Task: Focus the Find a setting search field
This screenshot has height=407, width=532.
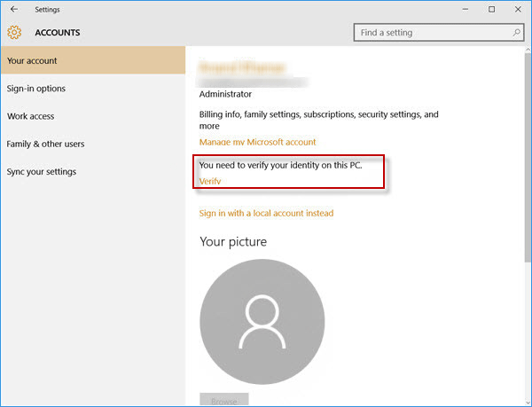Action: (432, 33)
